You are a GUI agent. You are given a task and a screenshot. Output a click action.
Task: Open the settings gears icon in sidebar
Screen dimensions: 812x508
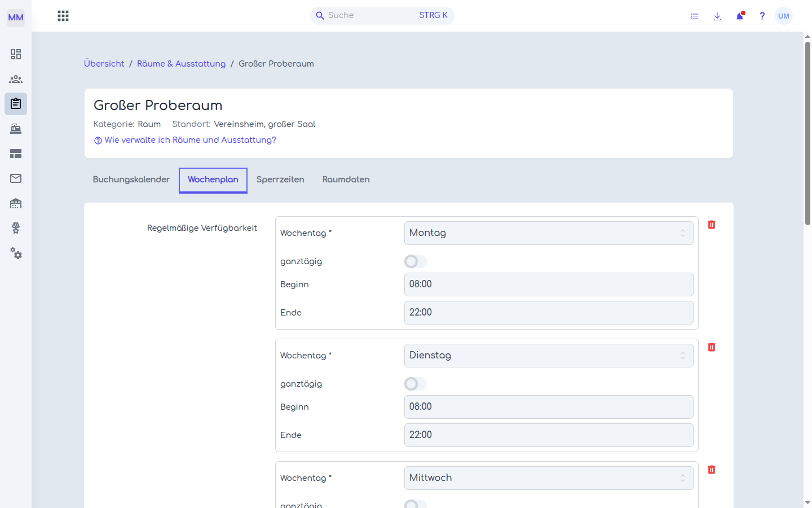click(x=16, y=253)
